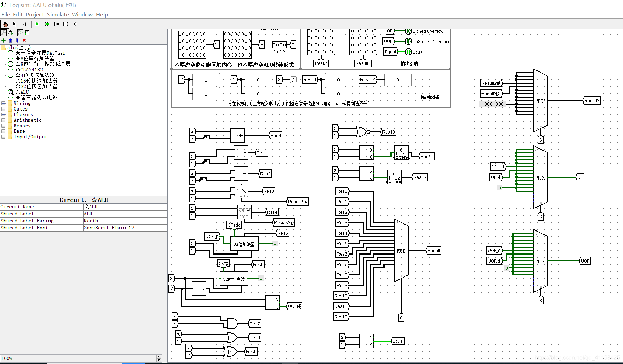Select the ★8位串行加法器 circuit
The image size is (623, 364).
click(x=35, y=58)
